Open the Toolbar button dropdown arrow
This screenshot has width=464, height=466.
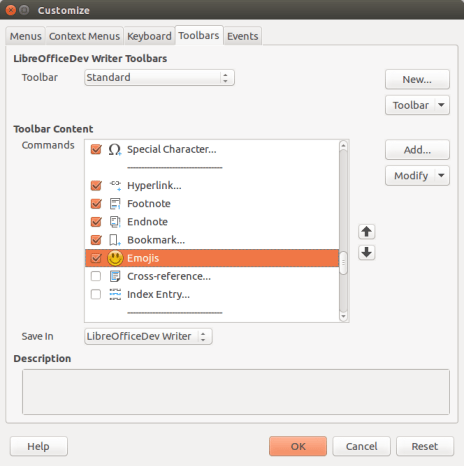point(441,105)
